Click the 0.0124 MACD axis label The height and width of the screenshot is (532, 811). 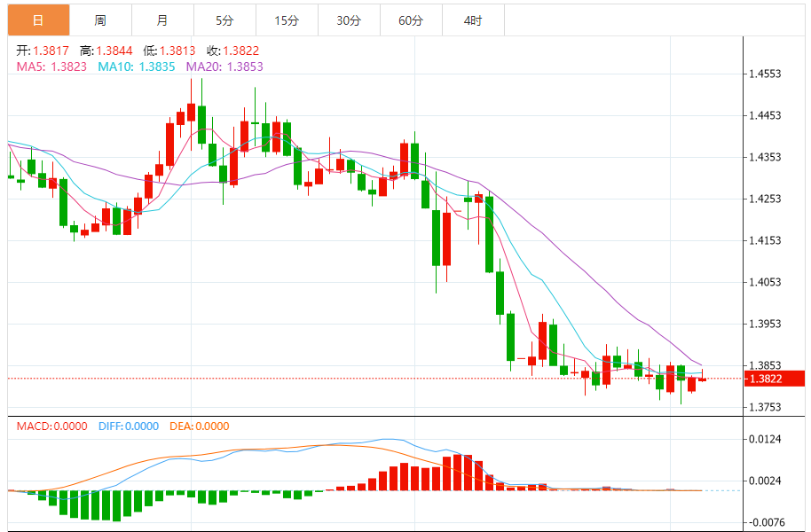coord(765,440)
